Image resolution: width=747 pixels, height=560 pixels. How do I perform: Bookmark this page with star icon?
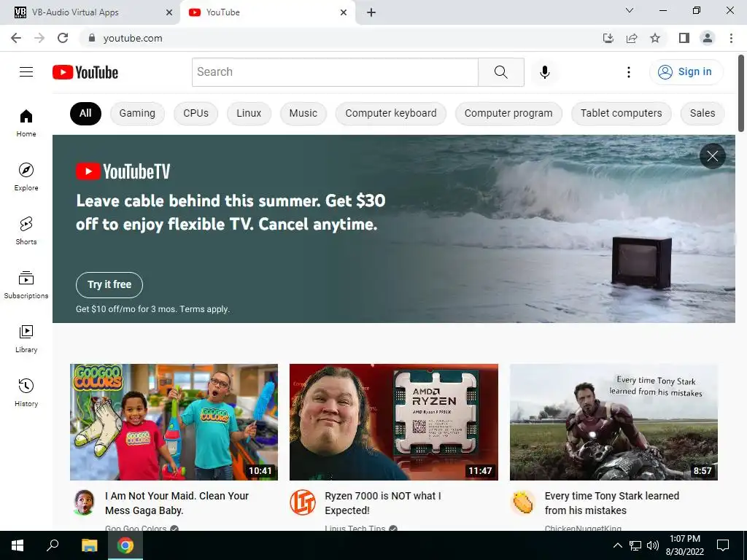click(x=655, y=38)
